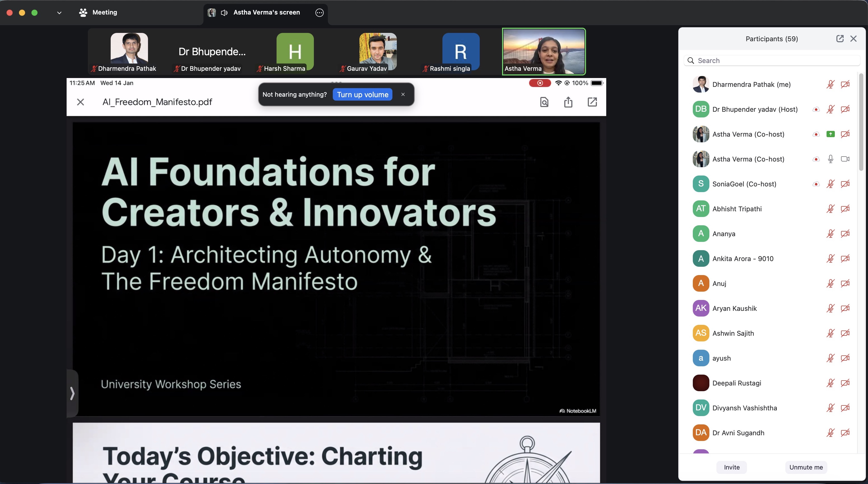Screen dimensions: 868x484
Task: Click the search magnifier icon in Participants
Action: 691,61
